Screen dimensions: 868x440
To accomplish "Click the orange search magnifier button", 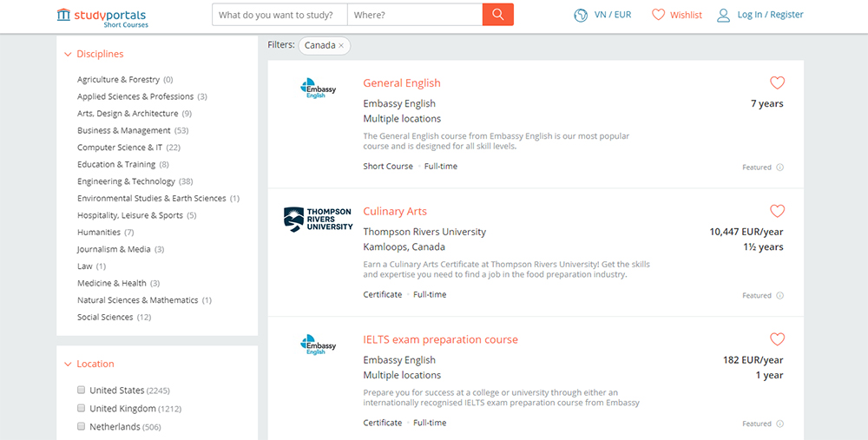I will (x=497, y=15).
